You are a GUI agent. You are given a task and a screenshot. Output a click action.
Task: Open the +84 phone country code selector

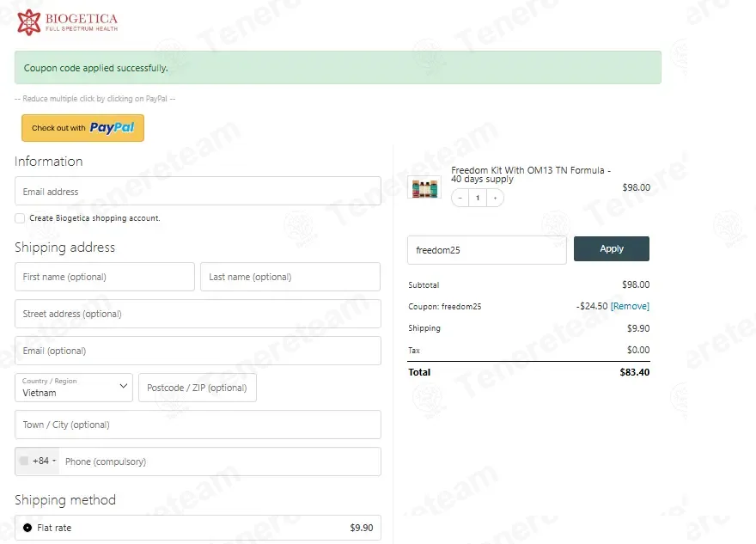click(x=38, y=461)
